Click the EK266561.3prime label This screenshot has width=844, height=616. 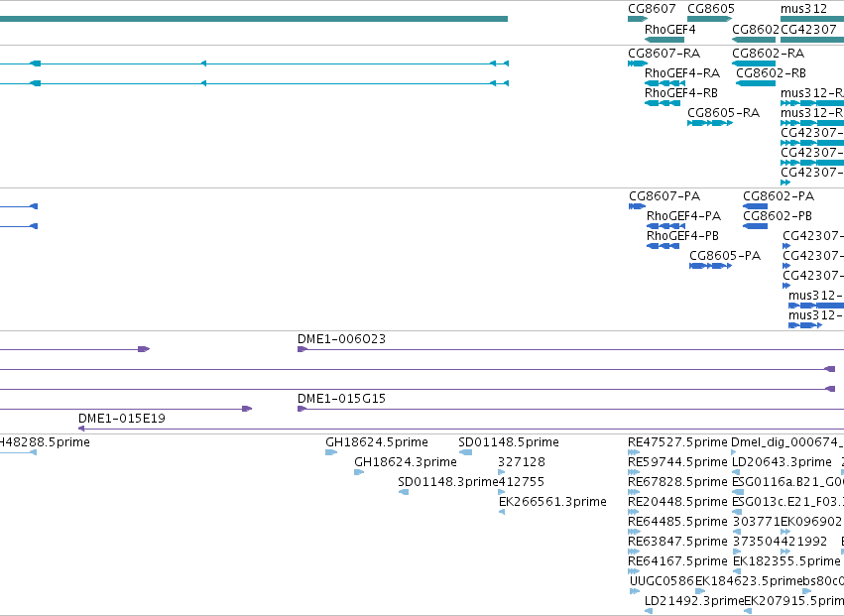click(x=552, y=501)
